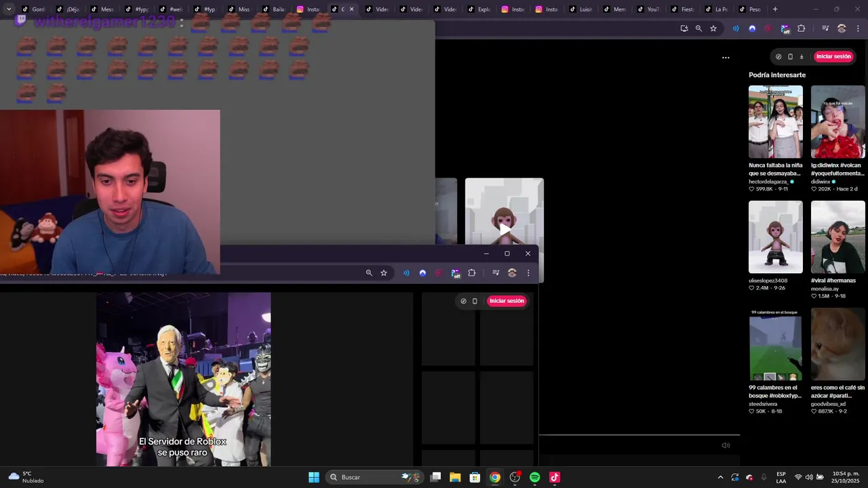Open the media controls icon in the front window's toolbar
868x488 pixels.
[496, 272]
